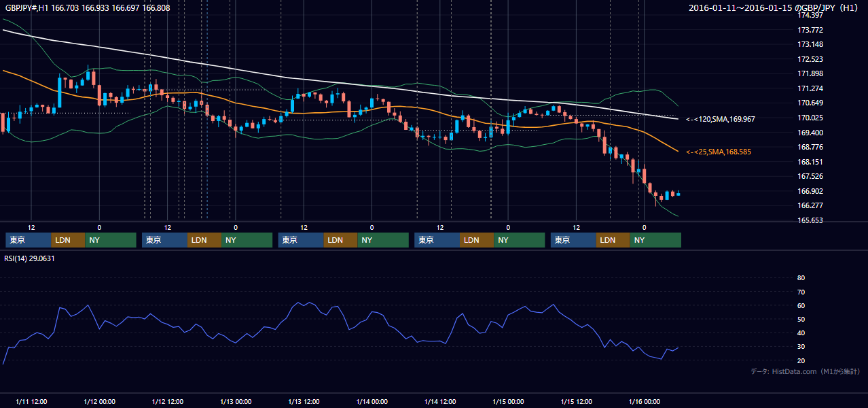Viewport: 868px width, 408px height.
Task: Click price axis value 170.649
Action: pyautogui.click(x=810, y=103)
